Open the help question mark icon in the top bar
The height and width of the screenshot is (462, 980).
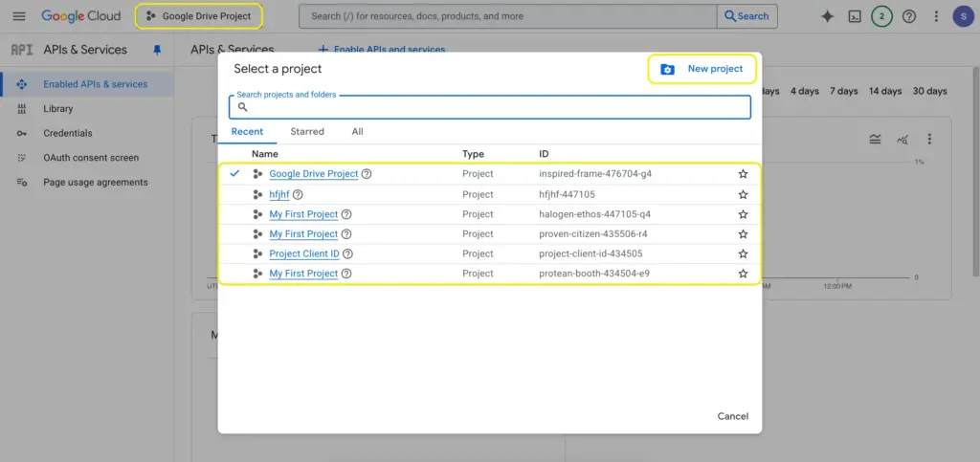point(909,16)
